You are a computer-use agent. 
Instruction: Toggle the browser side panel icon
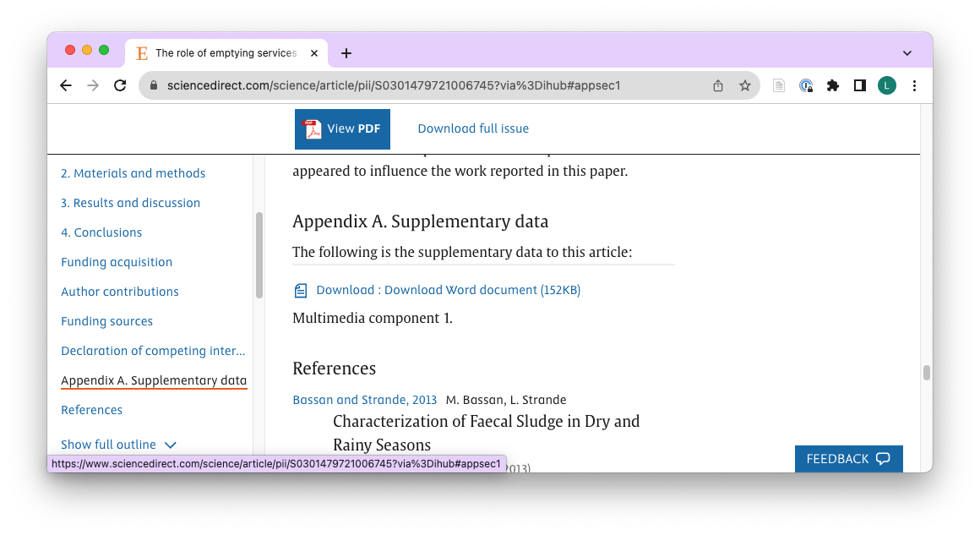860,85
